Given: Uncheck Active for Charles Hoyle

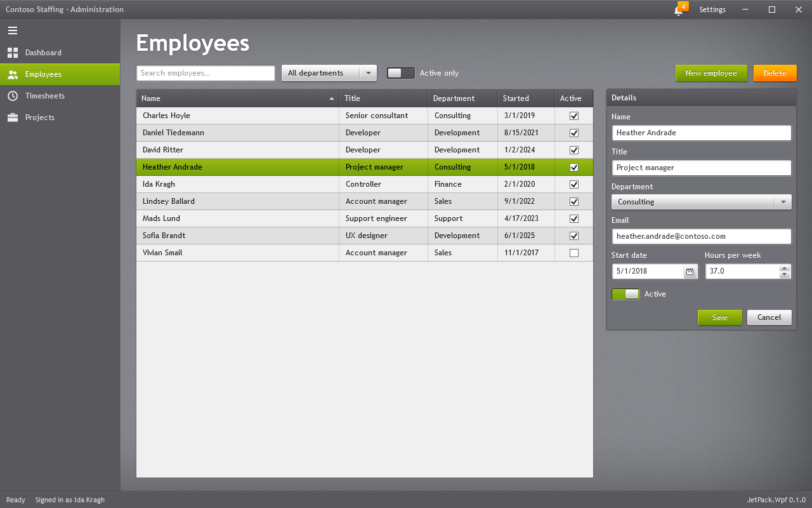Looking at the screenshot, I should [574, 116].
